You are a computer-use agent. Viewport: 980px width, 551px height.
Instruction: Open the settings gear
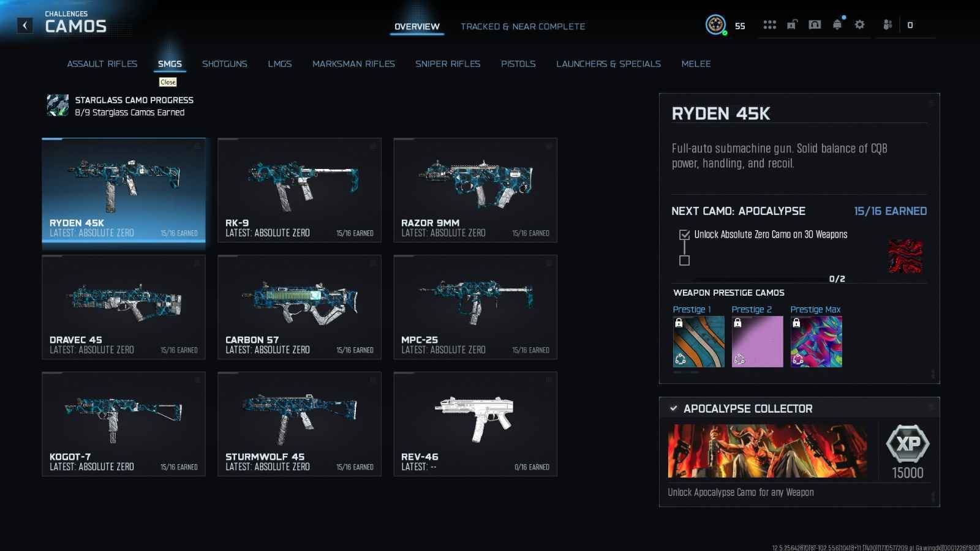pos(860,25)
